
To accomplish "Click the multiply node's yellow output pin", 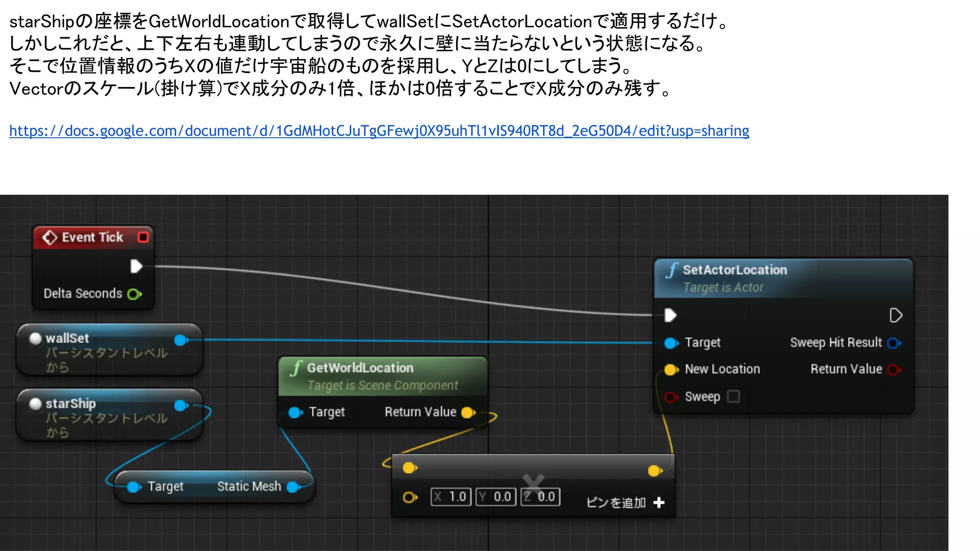I will [x=655, y=471].
